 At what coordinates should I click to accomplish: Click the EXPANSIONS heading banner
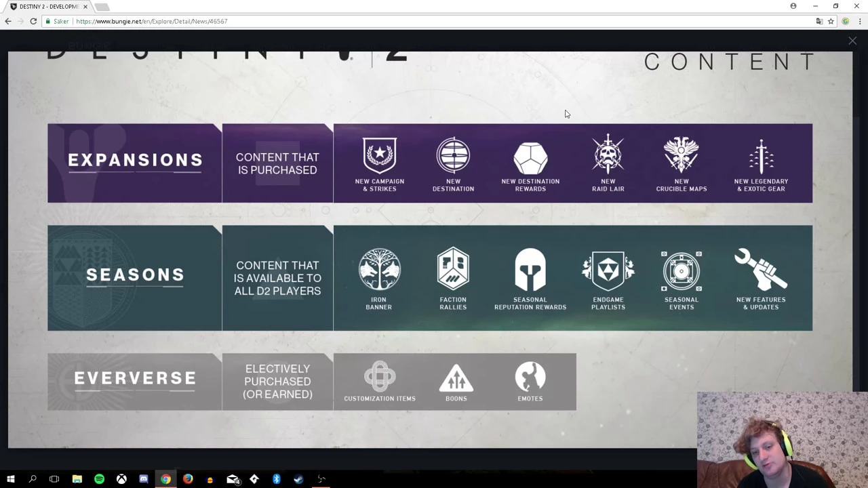(135, 163)
